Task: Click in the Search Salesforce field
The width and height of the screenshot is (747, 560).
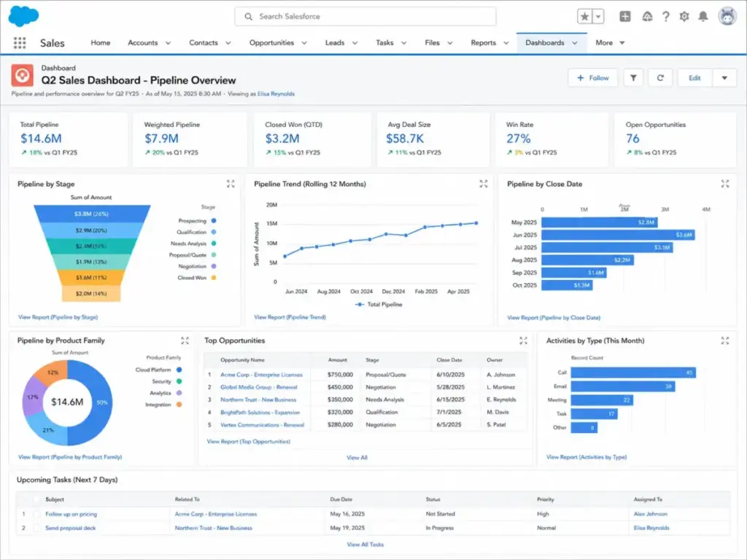Action: click(365, 16)
